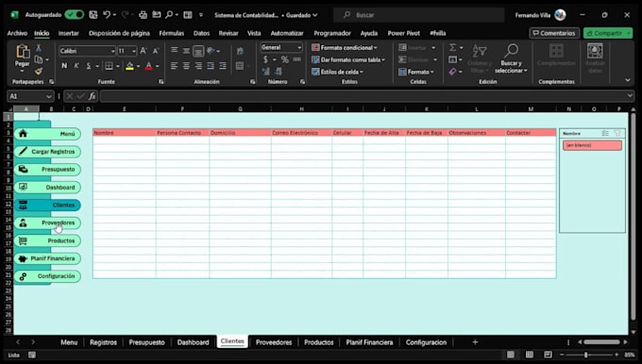
Task: Open the Archivo menu
Action: (17, 33)
